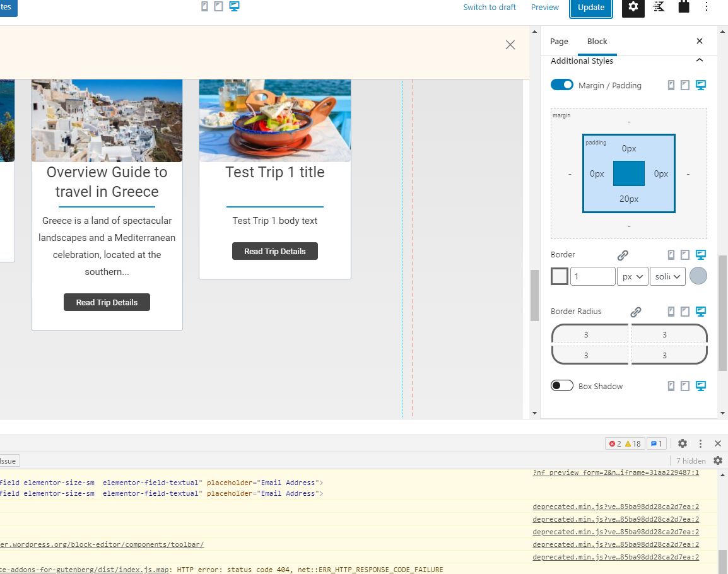Choose mobile device for Border Radius
The width and height of the screenshot is (728, 574).
click(671, 311)
